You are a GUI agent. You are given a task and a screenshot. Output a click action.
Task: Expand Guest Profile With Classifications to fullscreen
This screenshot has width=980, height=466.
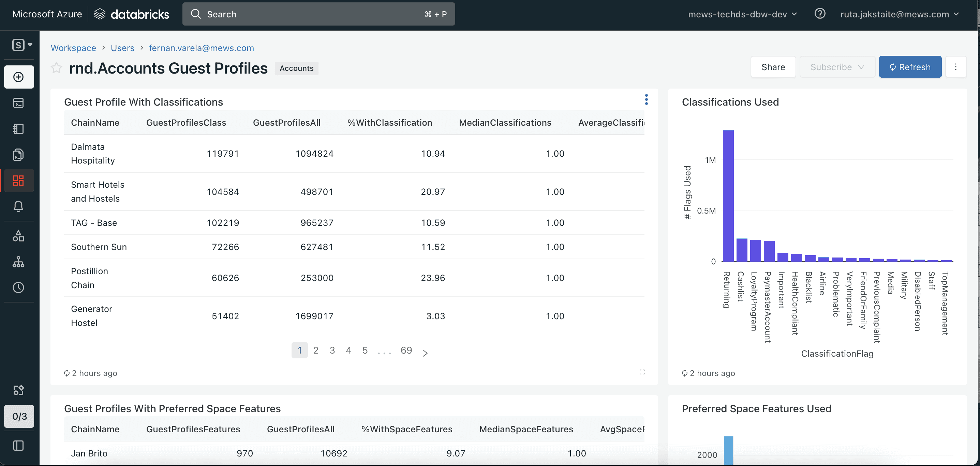pyautogui.click(x=642, y=372)
